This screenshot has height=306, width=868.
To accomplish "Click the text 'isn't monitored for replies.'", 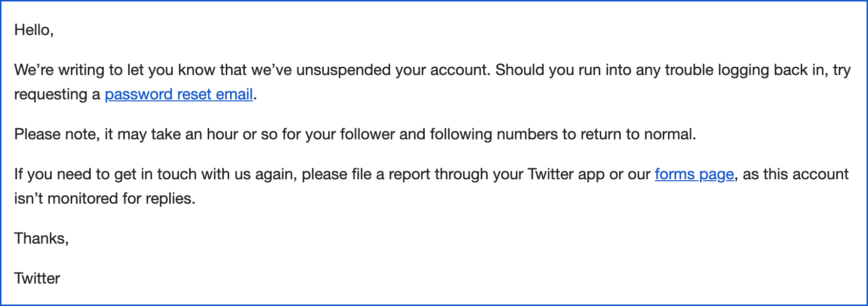I will click(105, 198).
